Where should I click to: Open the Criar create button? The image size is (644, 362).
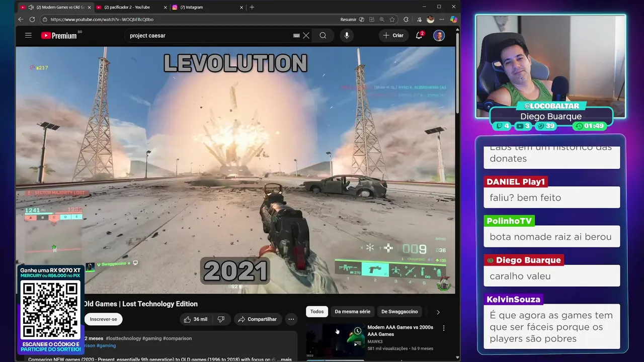(x=393, y=36)
